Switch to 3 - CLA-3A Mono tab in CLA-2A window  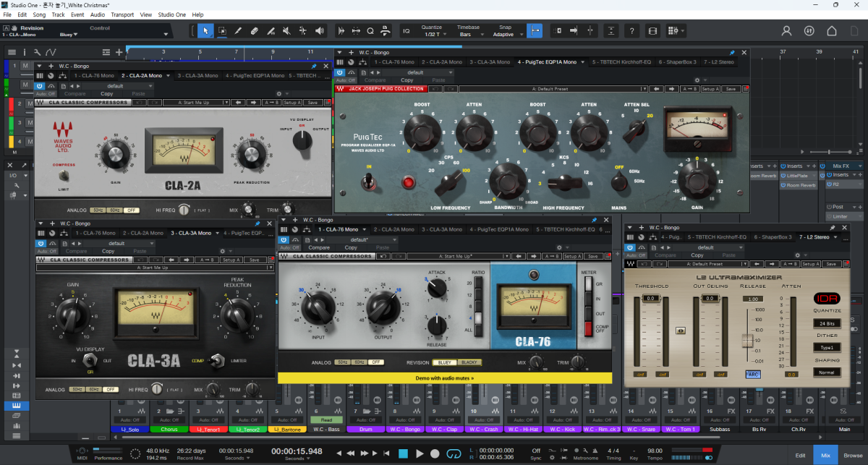pyautogui.click(x=197, y=75)
